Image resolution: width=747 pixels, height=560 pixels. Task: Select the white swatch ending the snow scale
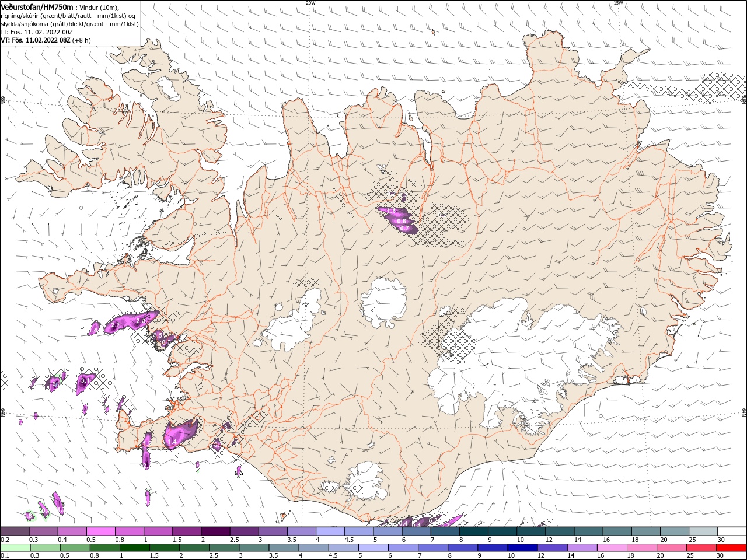pos(732,531)
